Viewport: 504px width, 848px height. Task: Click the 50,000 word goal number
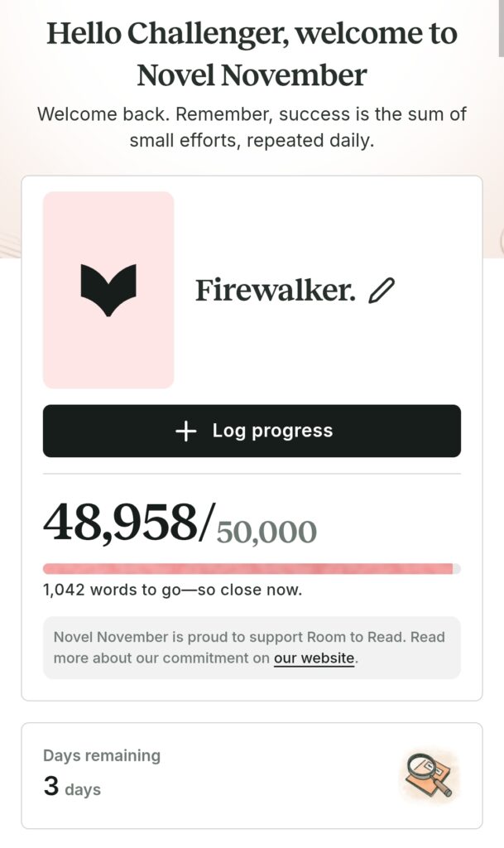click(266, 531)
